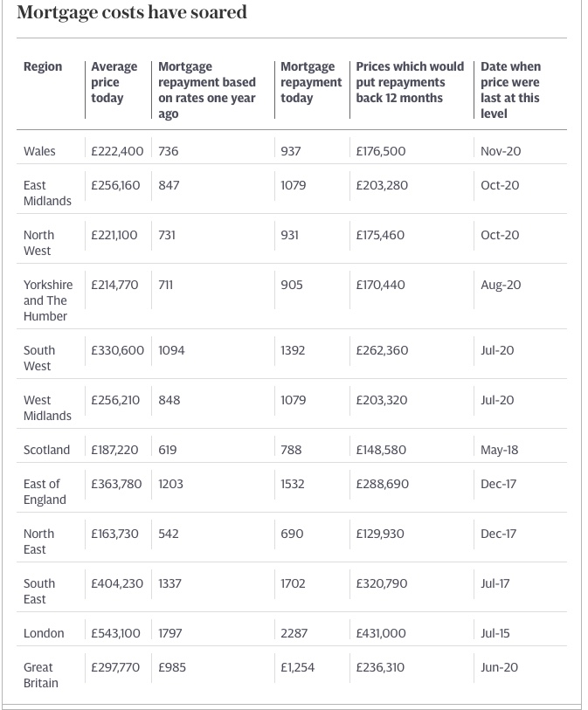
Task: Select the Scotland row label
Action: (x=46, y=450)
